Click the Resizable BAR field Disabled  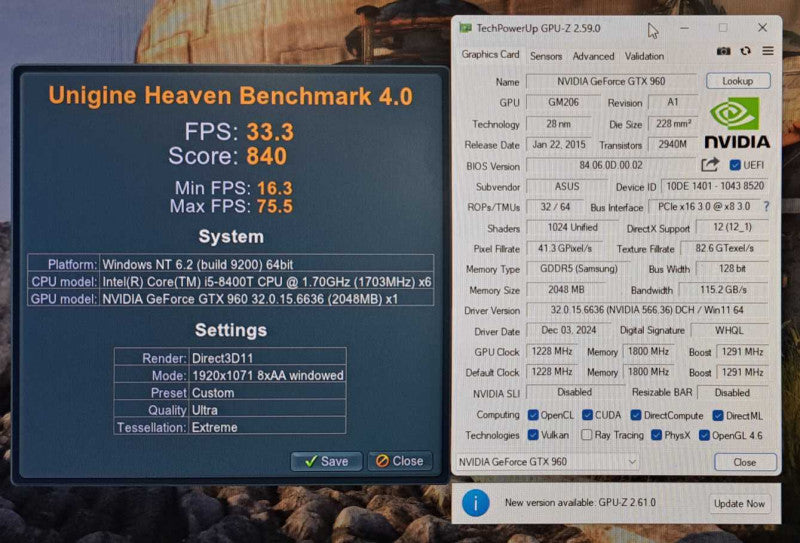733,393
